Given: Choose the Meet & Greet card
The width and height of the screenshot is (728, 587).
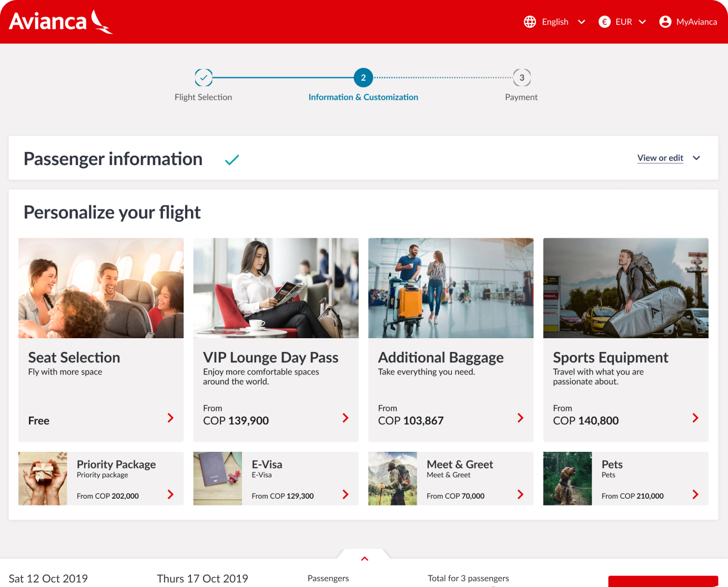Looking at the screenshot, I should pyautogui.click(x=450, y=479).
